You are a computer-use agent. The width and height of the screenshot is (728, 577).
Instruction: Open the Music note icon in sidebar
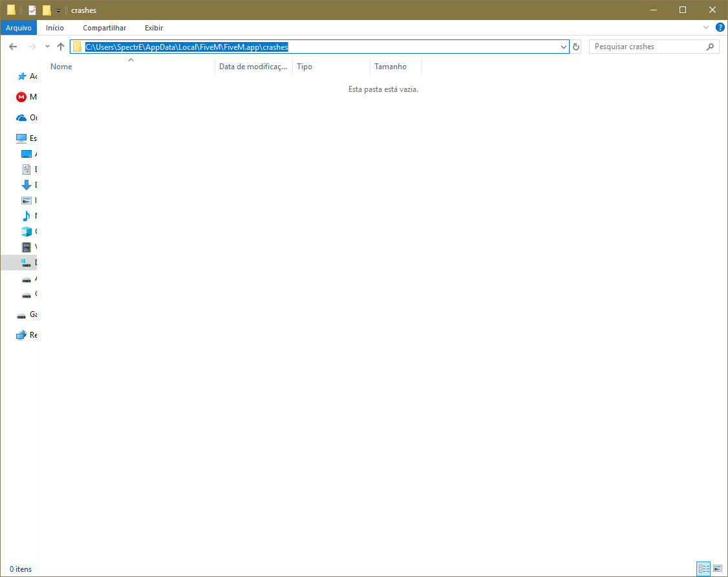[x=27, y=215]
